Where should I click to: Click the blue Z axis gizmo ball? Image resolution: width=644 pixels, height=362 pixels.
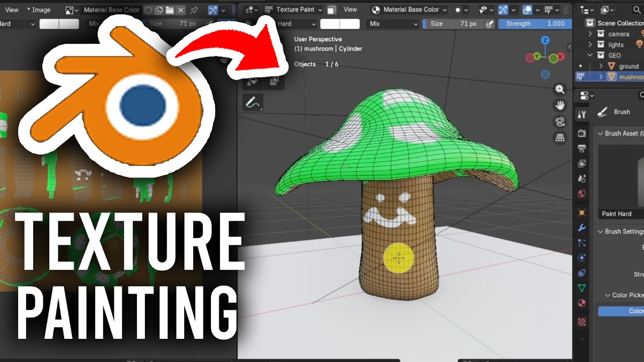[x=545, y=41]
